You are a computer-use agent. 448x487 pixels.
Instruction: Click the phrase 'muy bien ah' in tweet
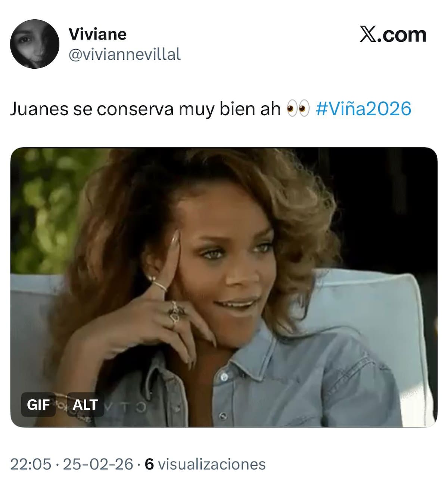(230, 109)
